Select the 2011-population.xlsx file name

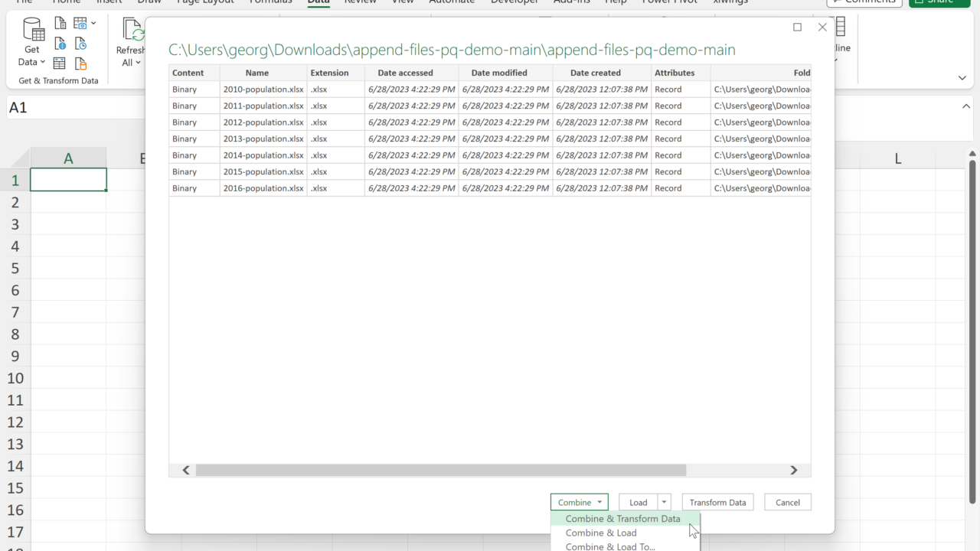263,106
